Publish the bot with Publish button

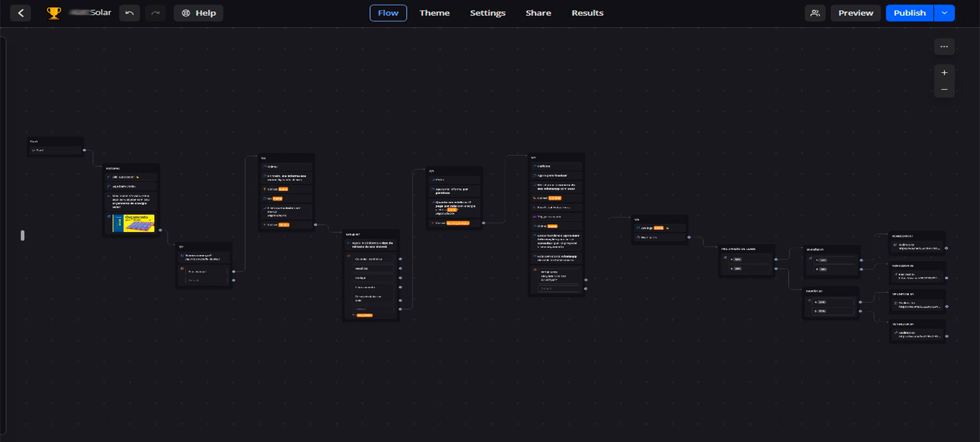(x=909, y=13)
